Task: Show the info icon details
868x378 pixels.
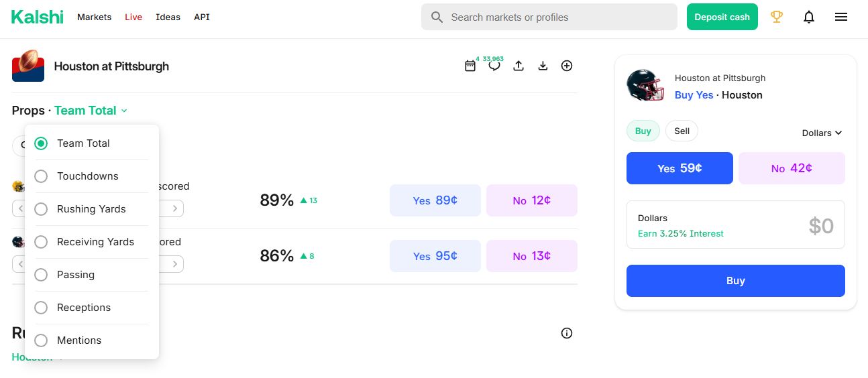Action: point(567,333)
